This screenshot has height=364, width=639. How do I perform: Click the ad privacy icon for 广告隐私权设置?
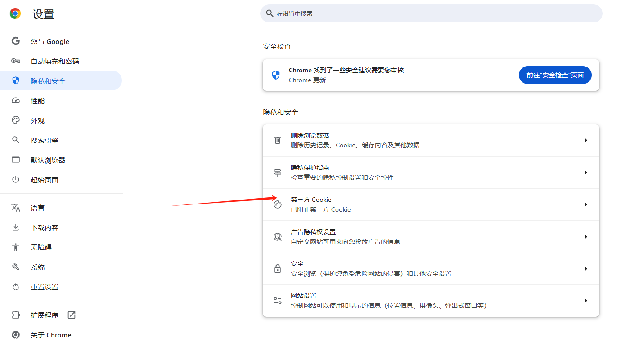278,237
